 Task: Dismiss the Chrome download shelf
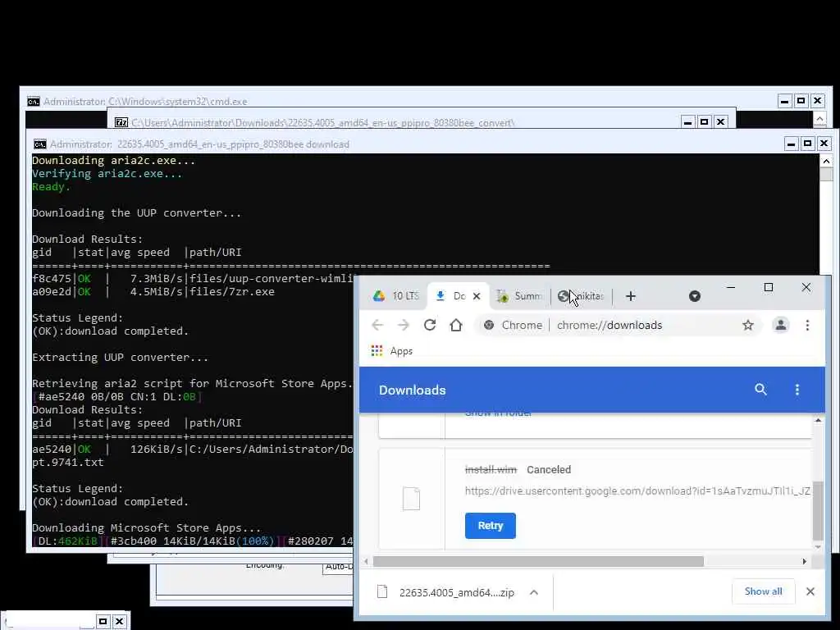[x=810, y=591]
